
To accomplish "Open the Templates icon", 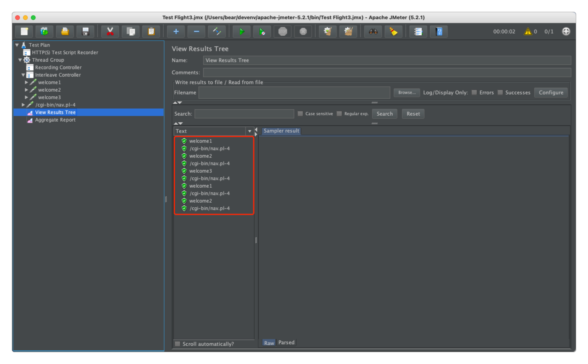I will coord(44,31).
